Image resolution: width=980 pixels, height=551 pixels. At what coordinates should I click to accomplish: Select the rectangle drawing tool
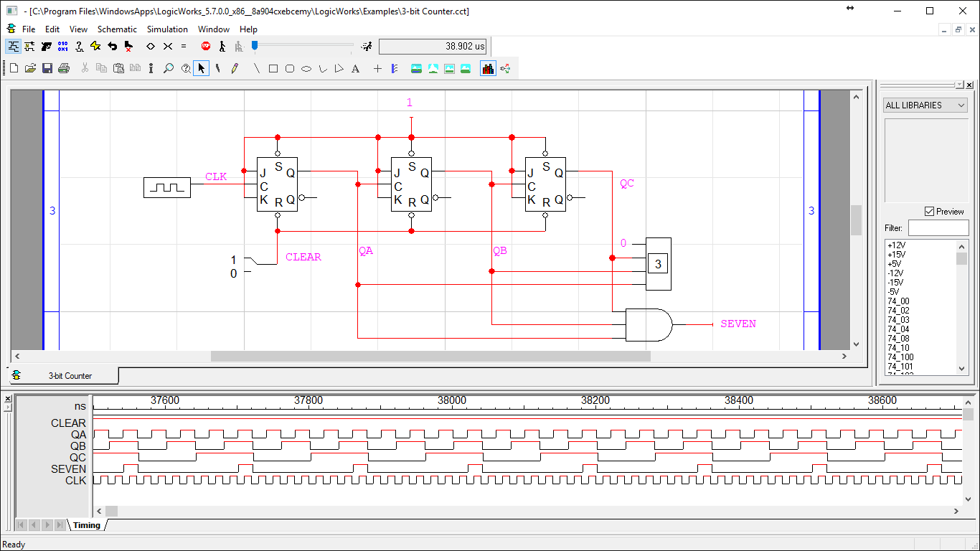[x=273, y=69]
